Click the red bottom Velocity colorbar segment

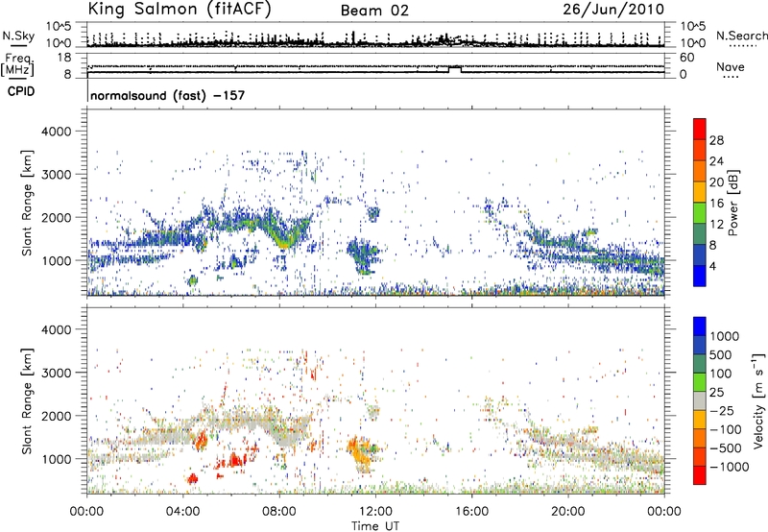coord(700,475)
